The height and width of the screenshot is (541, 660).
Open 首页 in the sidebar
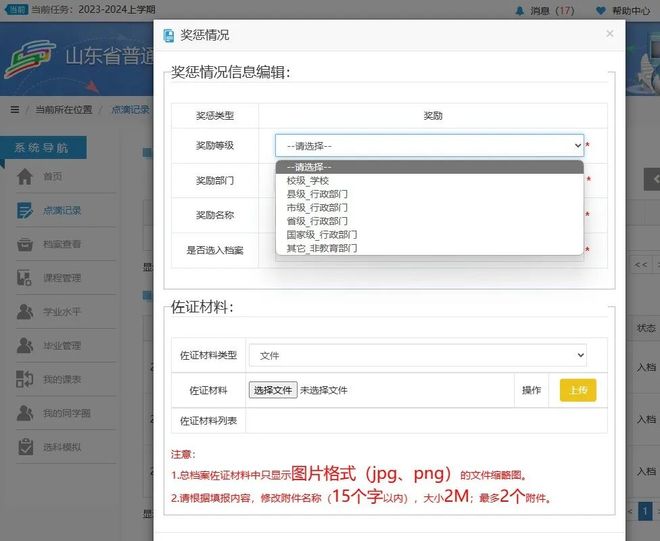53,176
